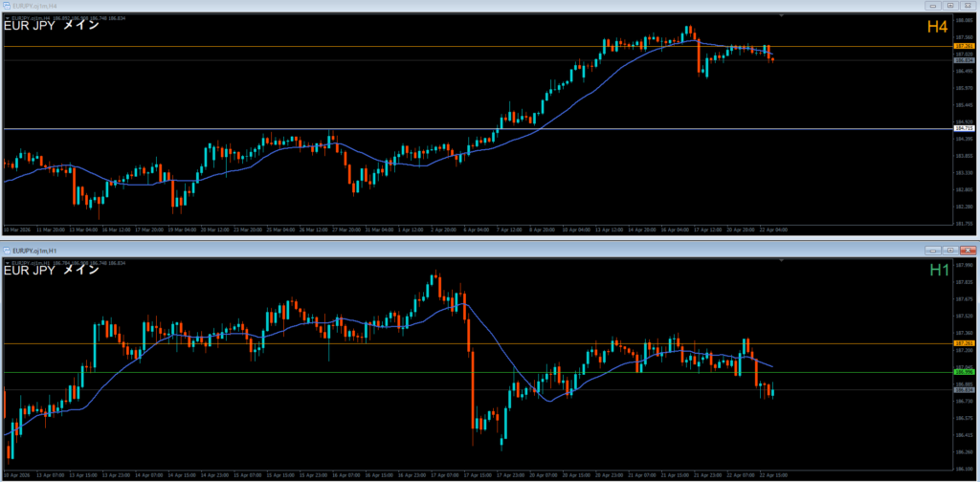Click the gray 186.834 current price tag on H4
980x482 pixels.
tap(964, 60)
